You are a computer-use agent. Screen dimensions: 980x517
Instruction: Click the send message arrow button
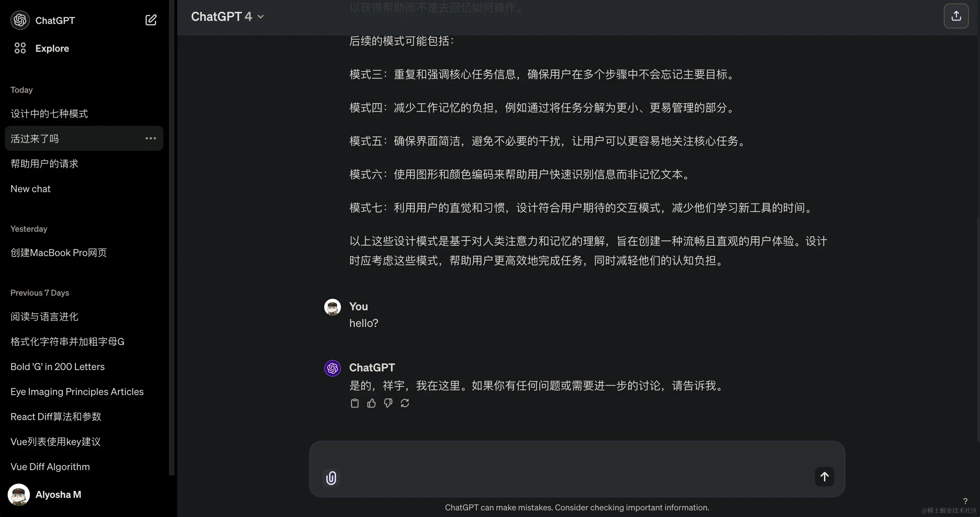[824, 477]
